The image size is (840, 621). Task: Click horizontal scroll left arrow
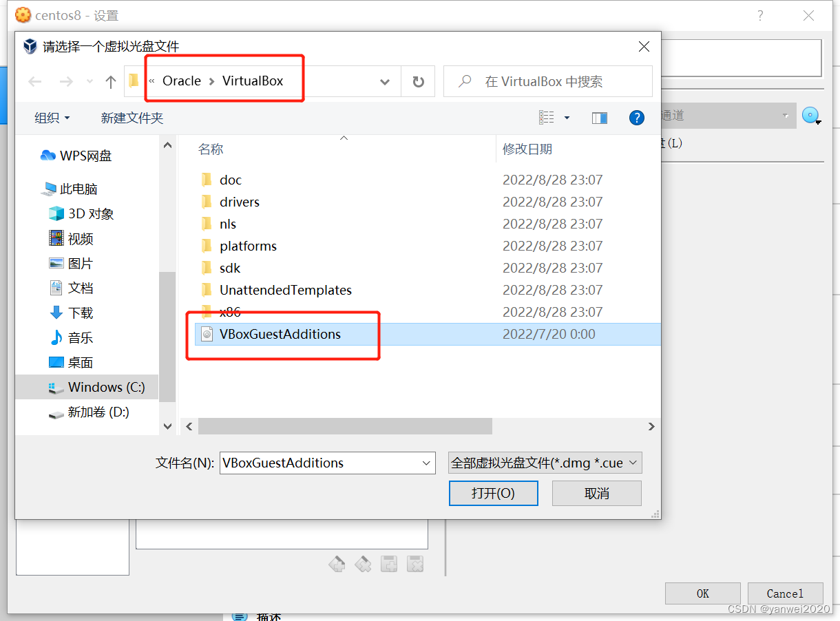click(189, 427)
